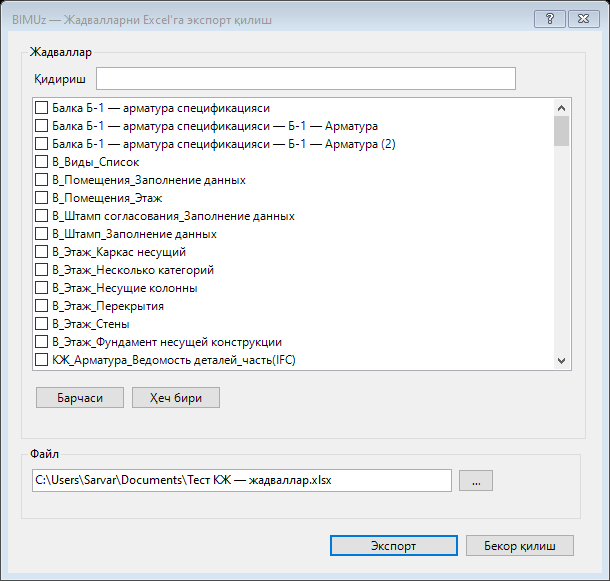Toggle 'В_Помещения_Заполнение данных' checkbox

pos(41,180)
